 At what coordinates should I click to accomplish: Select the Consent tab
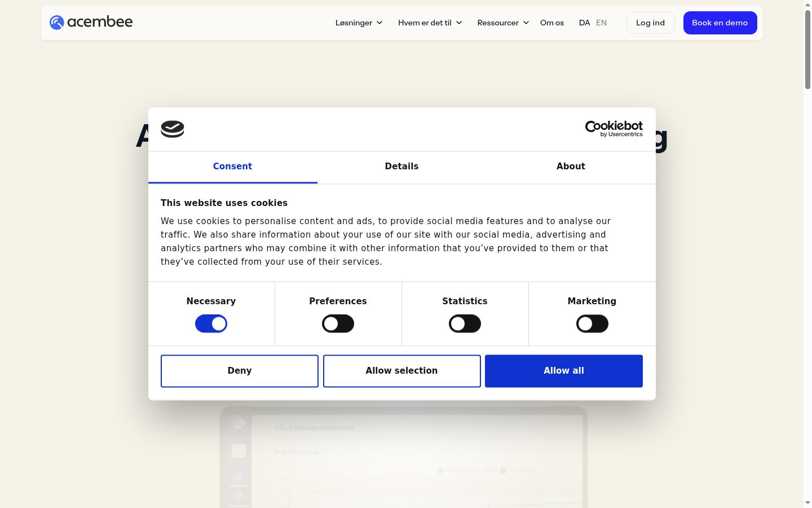pyautogui.click(x=232, y=167)
